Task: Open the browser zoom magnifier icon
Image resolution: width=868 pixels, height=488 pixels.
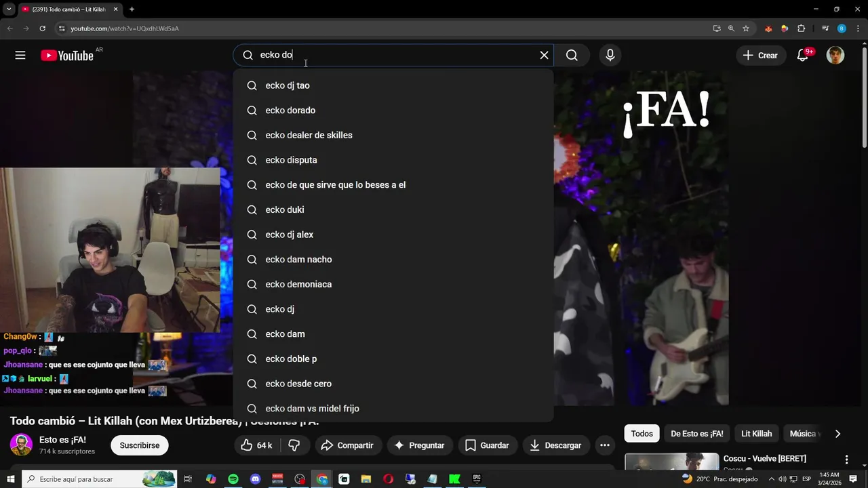Action: click(x=731, y=28)
